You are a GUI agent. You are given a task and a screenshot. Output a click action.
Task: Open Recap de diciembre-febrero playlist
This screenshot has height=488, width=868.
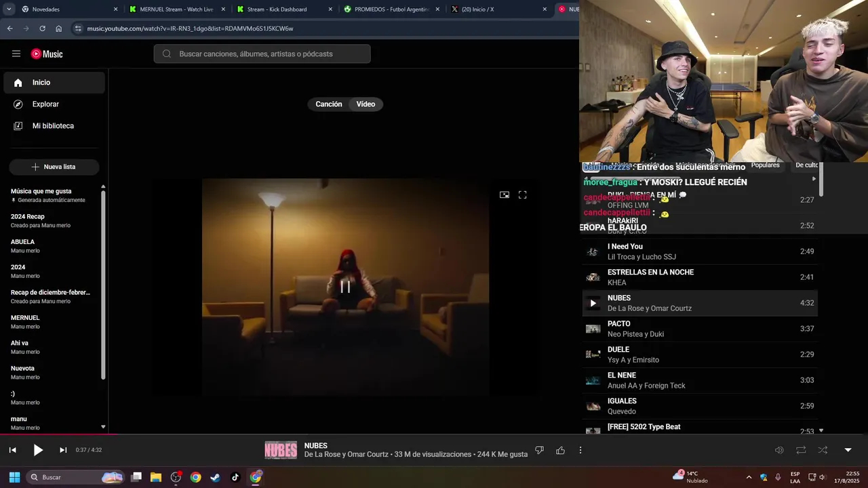point(51,296)
